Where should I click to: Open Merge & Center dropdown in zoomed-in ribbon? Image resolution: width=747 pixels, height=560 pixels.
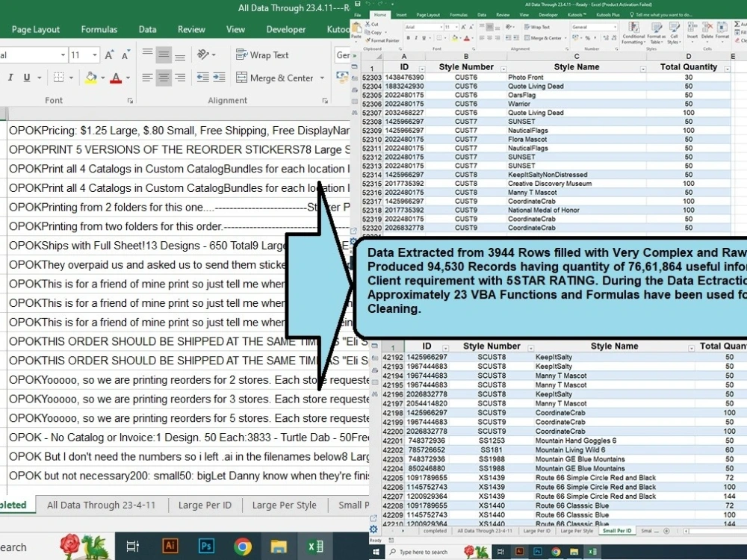[x=322, y=78]
